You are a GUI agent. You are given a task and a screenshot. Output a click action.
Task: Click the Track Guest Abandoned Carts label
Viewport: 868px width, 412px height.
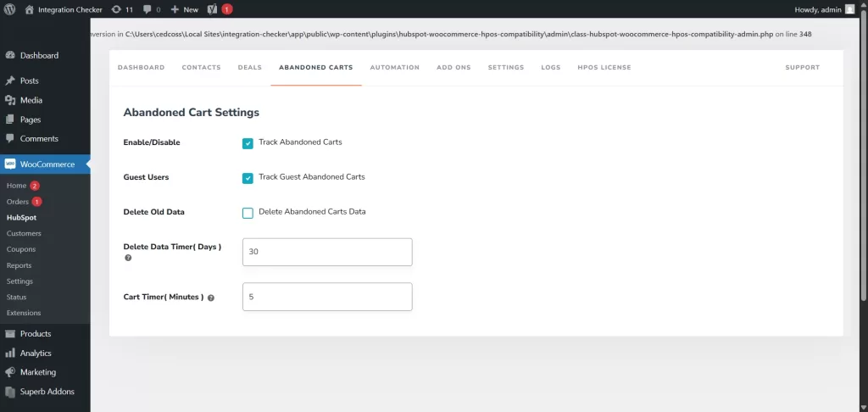(x=312, y=177)
